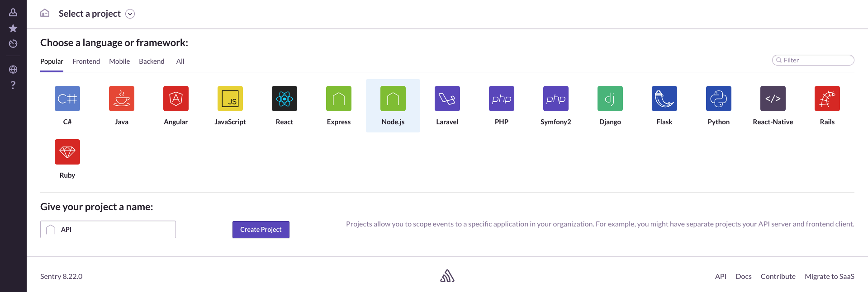Choose the Ruby platform icon
This screenshot has width=868, height=292.
[67, 152]
